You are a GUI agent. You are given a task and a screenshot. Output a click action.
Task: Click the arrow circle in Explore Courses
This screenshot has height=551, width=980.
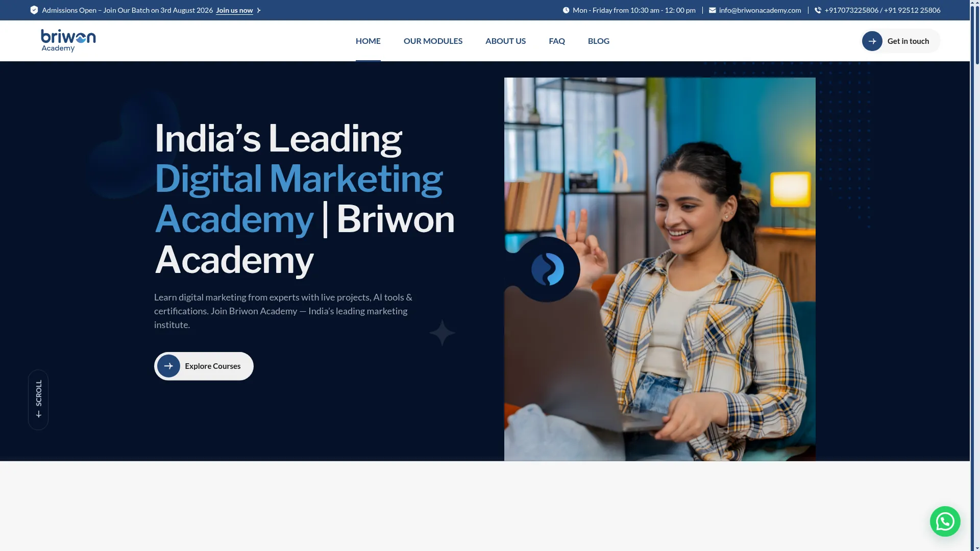168,366
